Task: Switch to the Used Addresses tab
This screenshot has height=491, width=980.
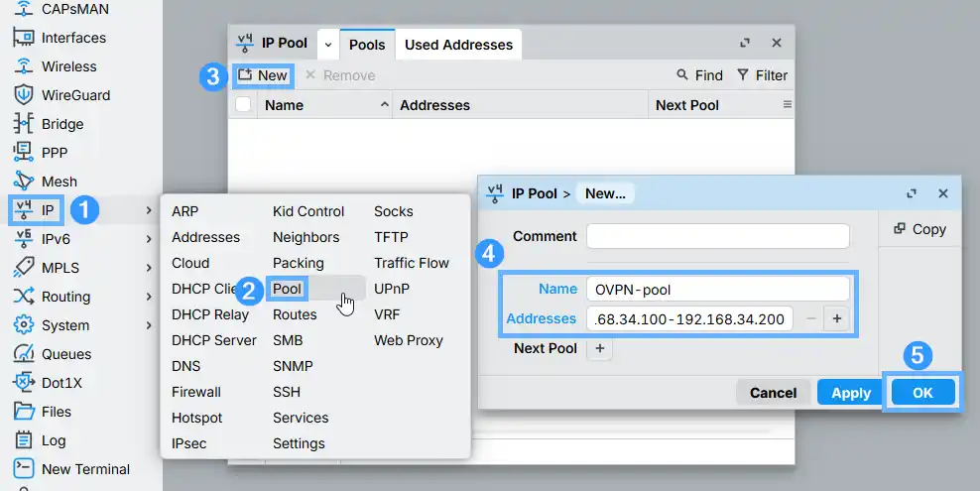Action: point(458,45)
